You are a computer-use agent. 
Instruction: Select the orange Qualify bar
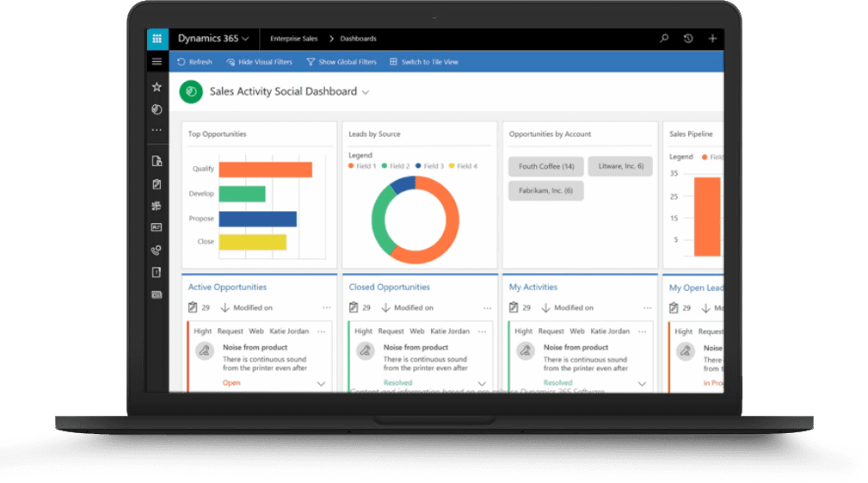(x=265, y=169)
